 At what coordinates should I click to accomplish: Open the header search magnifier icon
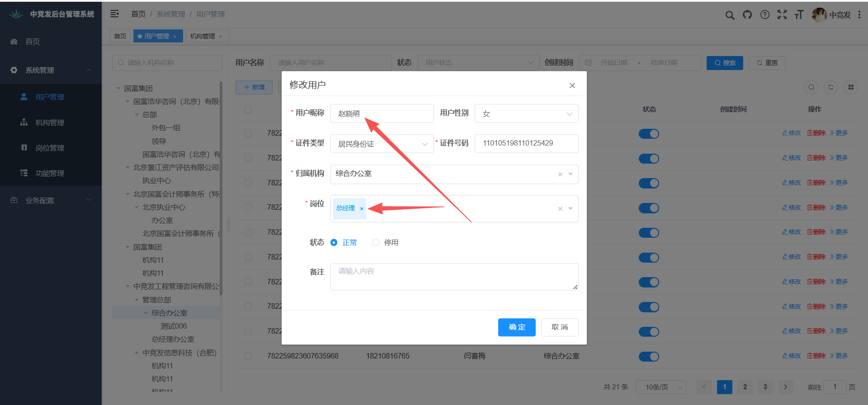(730, 15)
